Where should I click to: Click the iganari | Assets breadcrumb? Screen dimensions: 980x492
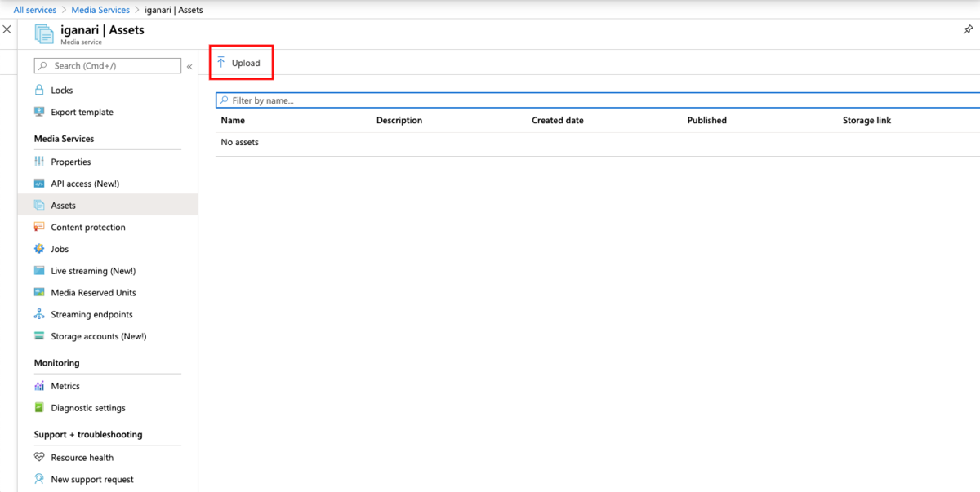coord(174,10)
